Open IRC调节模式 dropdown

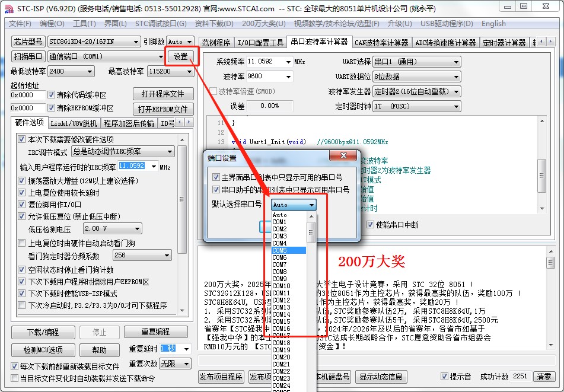coord(123,151)
